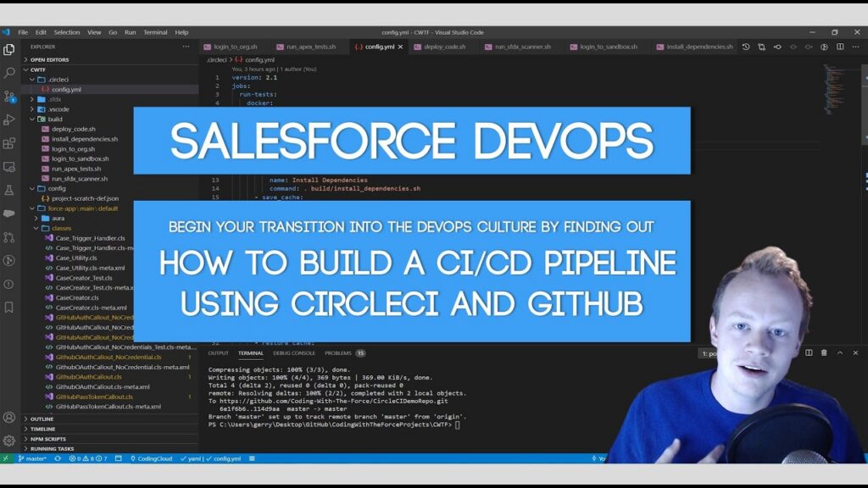This screenshot has width=868, height=488.
Task: Close the config.yml editor tab
Action: (x=400, y=47)
